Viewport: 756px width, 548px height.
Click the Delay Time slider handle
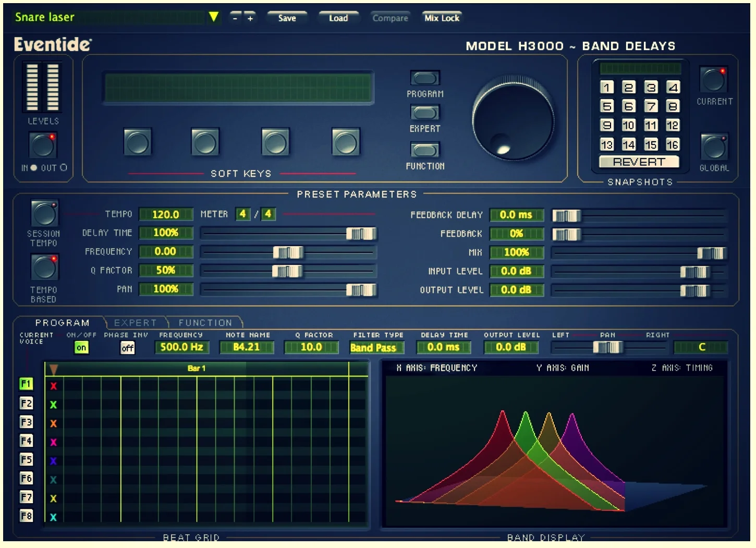point(361,234)
